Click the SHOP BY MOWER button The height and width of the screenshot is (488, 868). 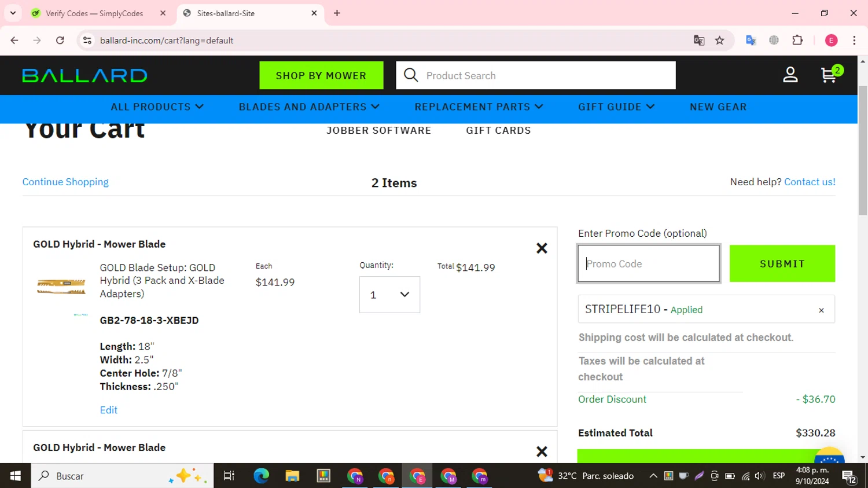[x=321, y=75]
